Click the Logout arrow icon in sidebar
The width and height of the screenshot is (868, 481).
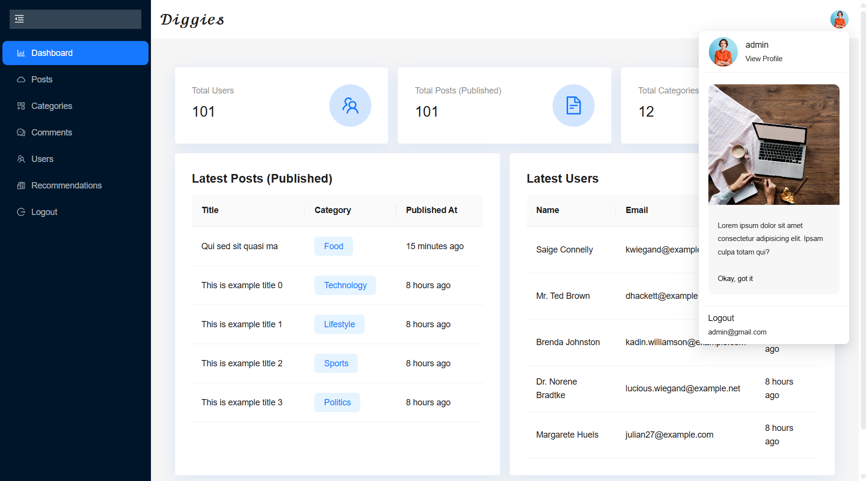click(x=21, y=212)
